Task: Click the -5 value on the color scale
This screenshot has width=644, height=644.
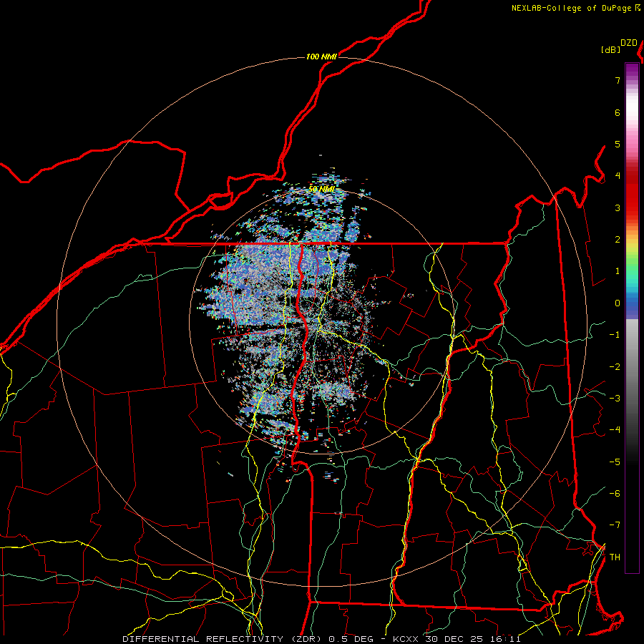Action: point(615,462)
